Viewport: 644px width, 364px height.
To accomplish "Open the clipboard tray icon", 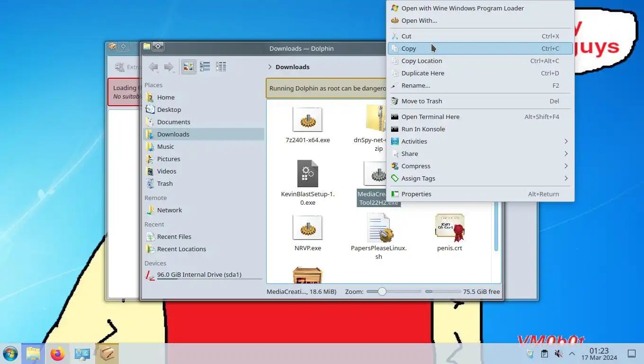I will click(545, 354).
